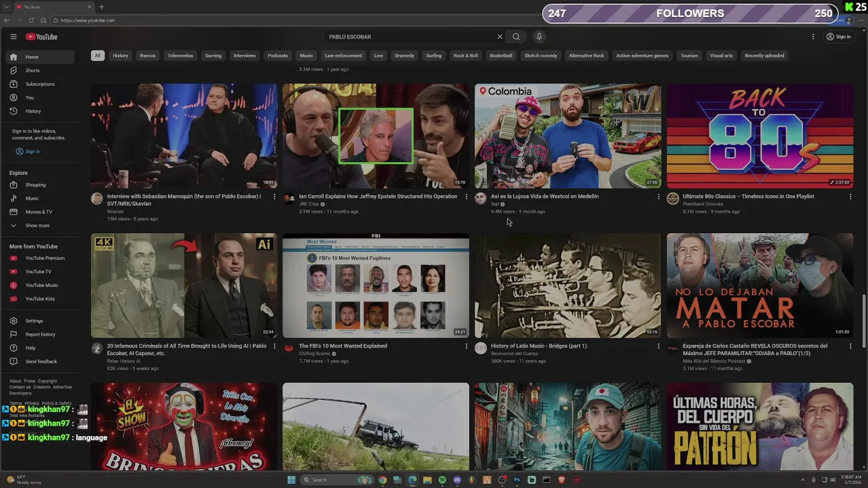Viewport: 868px width, 488px height.
Task: Go back with browser back arrow
Action: 7,20
